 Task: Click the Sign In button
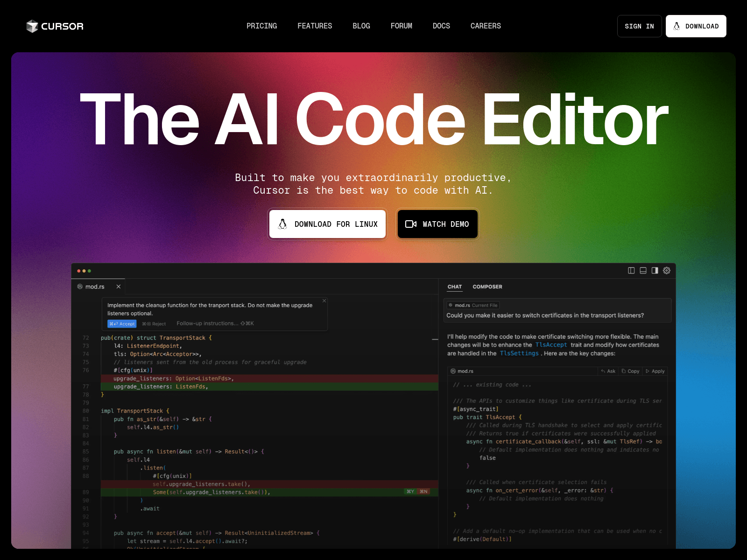click(639, 26)
